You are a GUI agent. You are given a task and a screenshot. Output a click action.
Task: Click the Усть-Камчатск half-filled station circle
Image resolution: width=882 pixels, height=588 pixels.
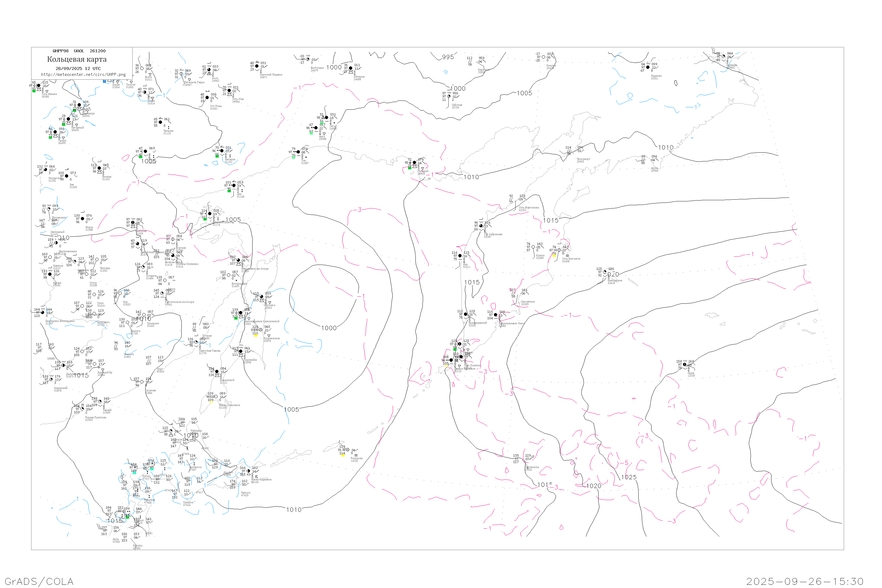point(559,250)
